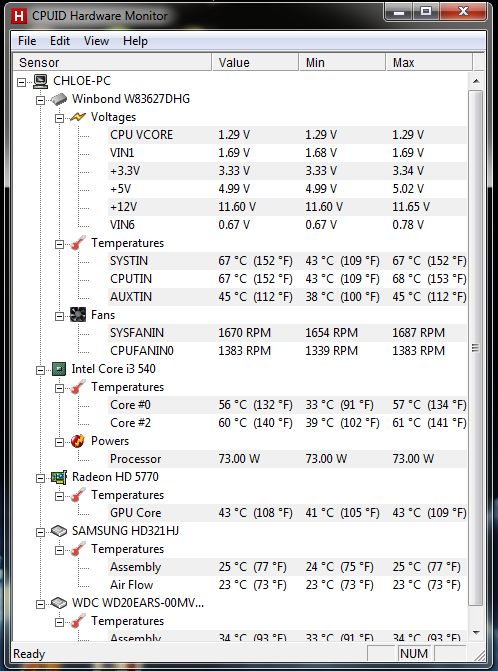Click the Voltages lightning bolt icon
Screen dimensions: 498x671
coord(78,117)
